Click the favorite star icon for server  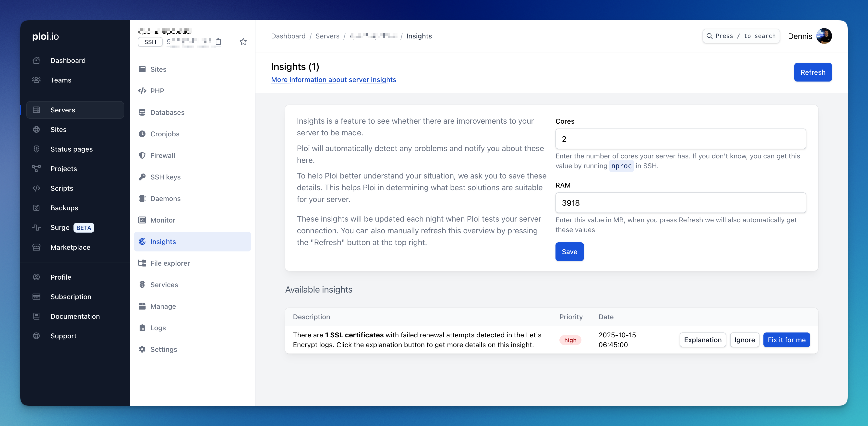[x=243, y=42]
